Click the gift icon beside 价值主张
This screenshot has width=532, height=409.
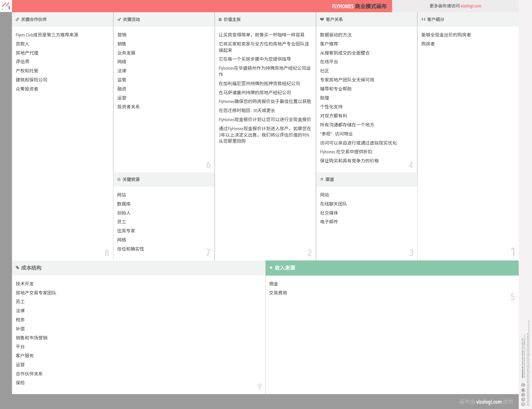(220, 19)
